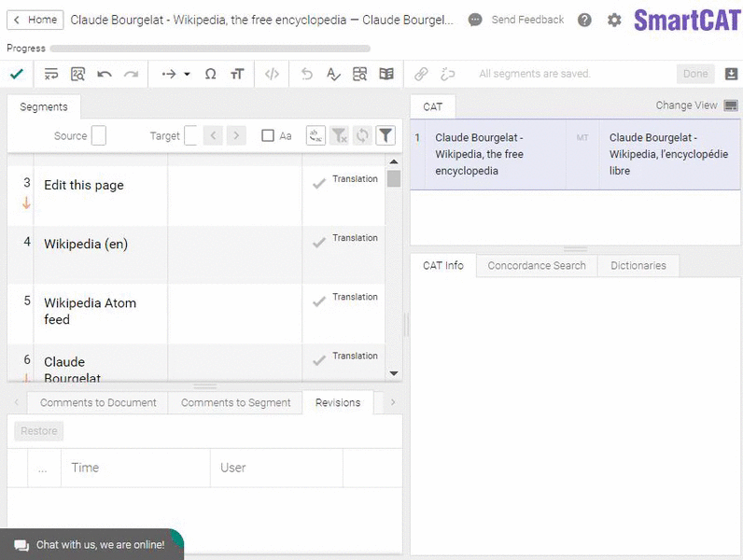Enable case-sensitive Aa checkbox
Viewport: 743px width, 560px height.
click(x=268, y=136)
